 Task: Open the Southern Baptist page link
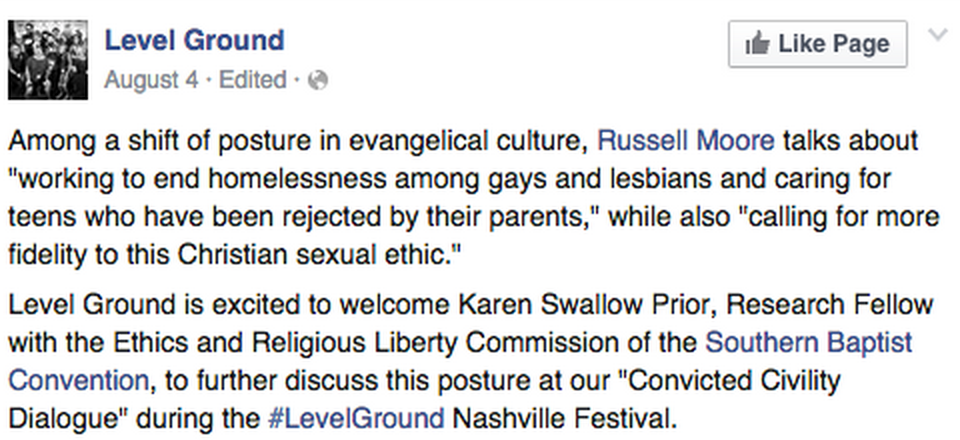(x=809, y=342)
